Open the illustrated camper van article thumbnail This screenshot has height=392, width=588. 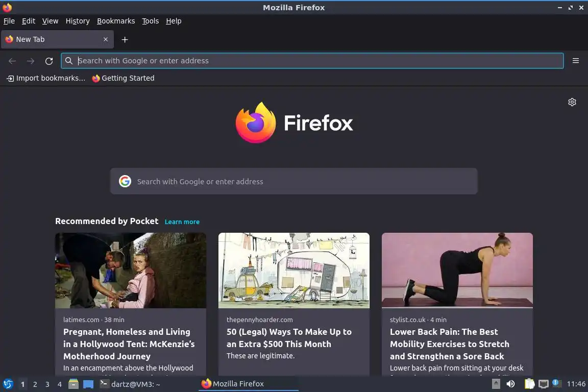294,271
